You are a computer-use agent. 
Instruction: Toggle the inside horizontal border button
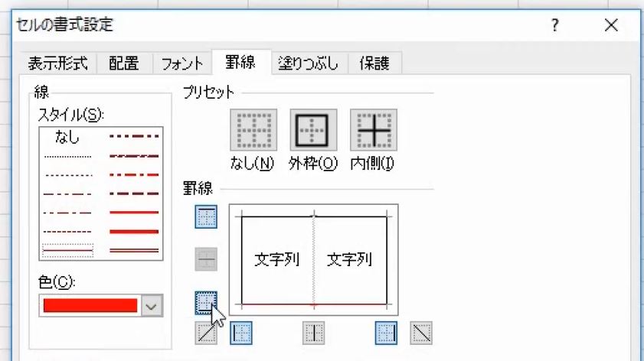(x=206, y=259)
